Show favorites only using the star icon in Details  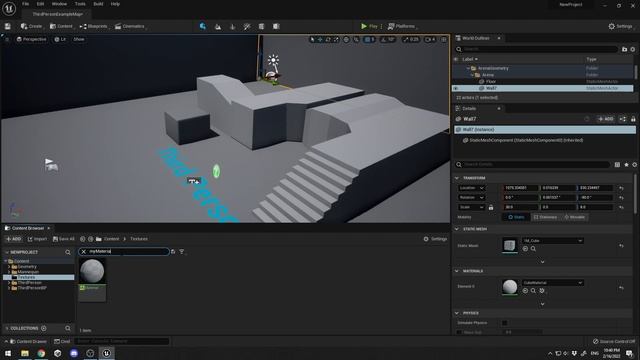tap(626, 164)
